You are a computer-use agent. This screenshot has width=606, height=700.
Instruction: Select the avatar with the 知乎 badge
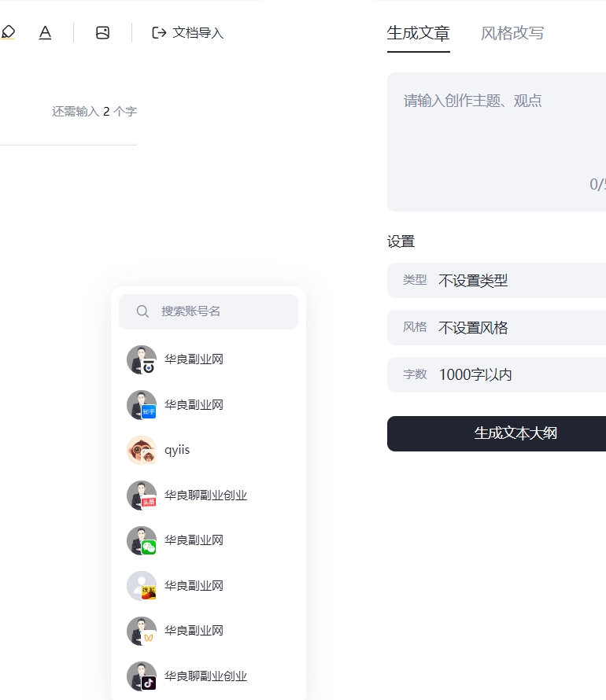pos(142,405)
